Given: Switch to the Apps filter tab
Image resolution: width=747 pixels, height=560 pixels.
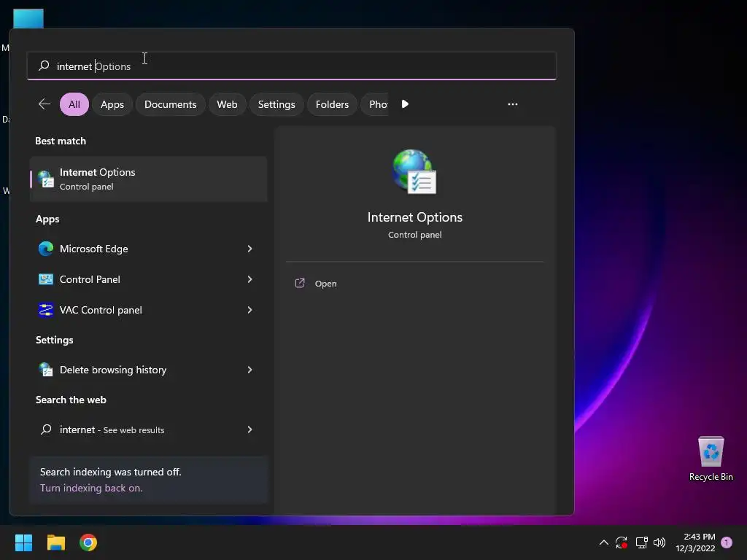Looking at the screenshot, I should click(x=112, y=104).
